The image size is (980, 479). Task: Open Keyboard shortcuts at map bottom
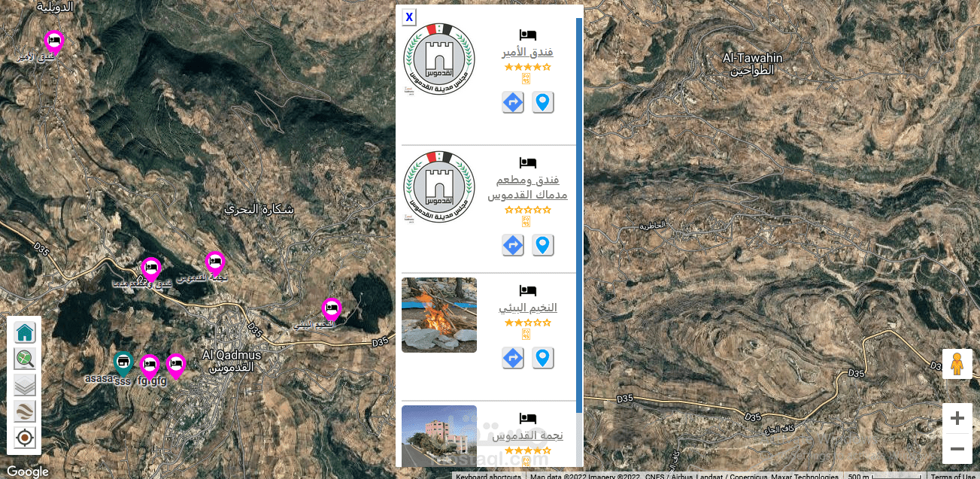tap(488, 475)
